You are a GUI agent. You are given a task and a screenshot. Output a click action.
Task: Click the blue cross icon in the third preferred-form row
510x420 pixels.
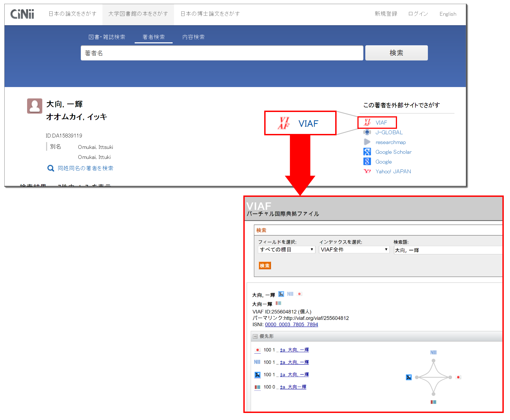[x=257, y=375]
